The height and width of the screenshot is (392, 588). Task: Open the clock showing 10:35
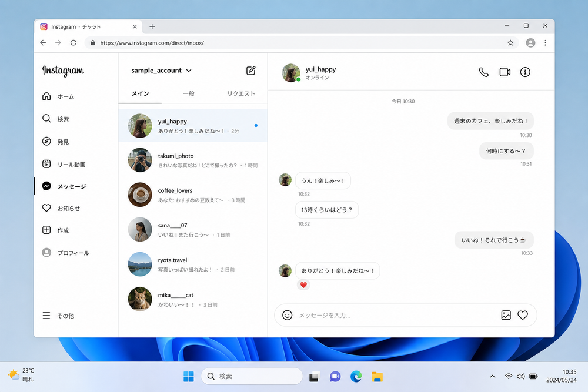pyautogui.click(x=562, y=376)
